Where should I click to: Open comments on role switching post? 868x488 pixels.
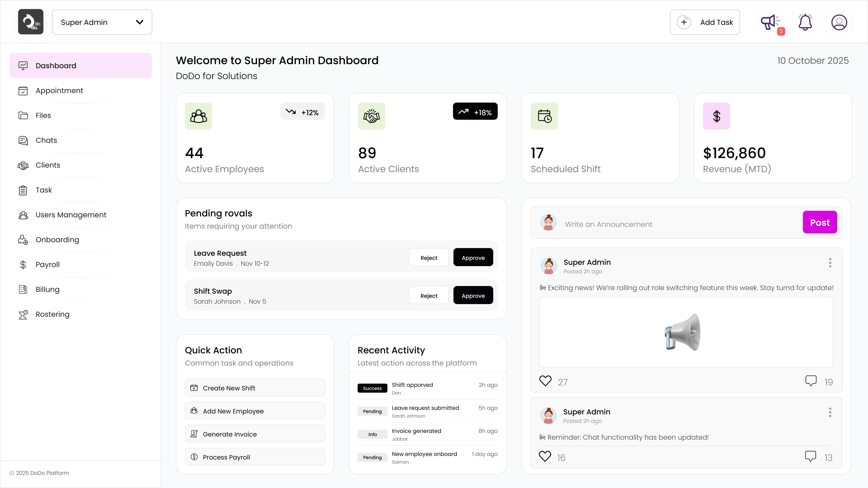point(811,381)
